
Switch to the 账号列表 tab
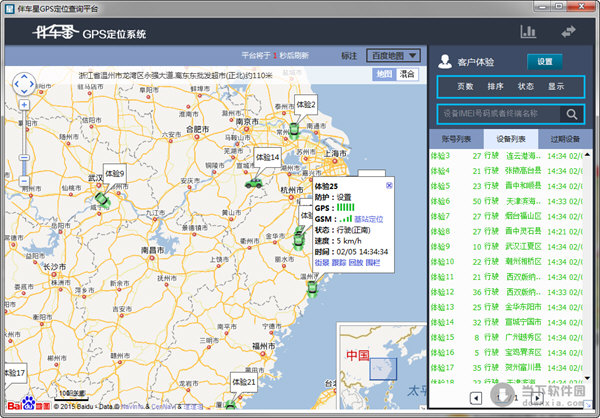457,139
